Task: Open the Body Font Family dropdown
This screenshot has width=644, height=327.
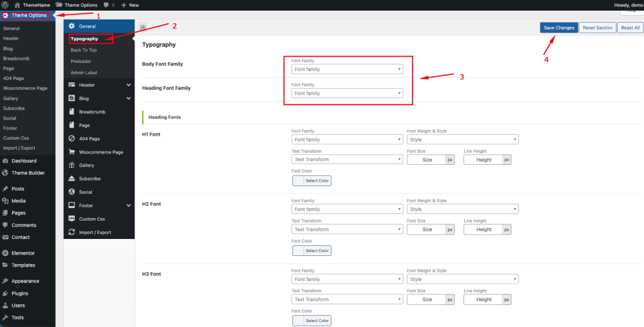Action: coord(347,69)
